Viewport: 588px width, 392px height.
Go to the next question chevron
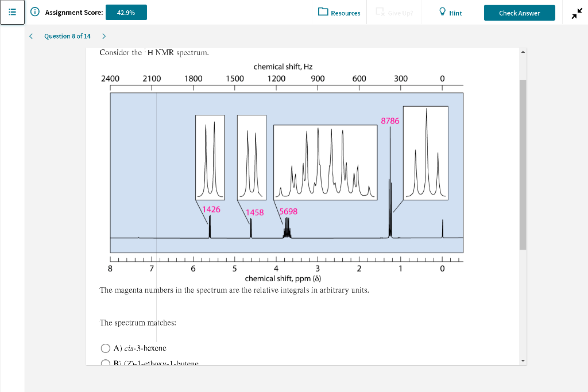coord(103,36)
